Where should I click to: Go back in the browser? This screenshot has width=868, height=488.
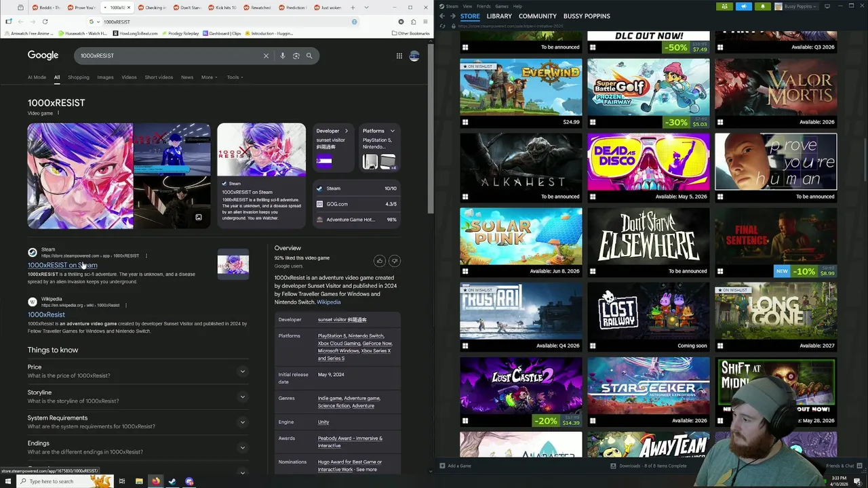(20, 22)
